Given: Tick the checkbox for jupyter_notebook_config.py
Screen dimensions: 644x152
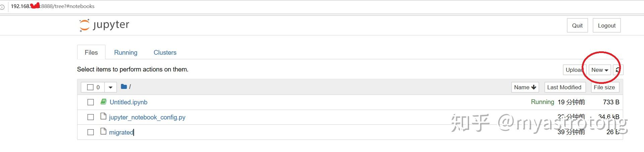Looking at the screenshot, I should coord(90,117).
